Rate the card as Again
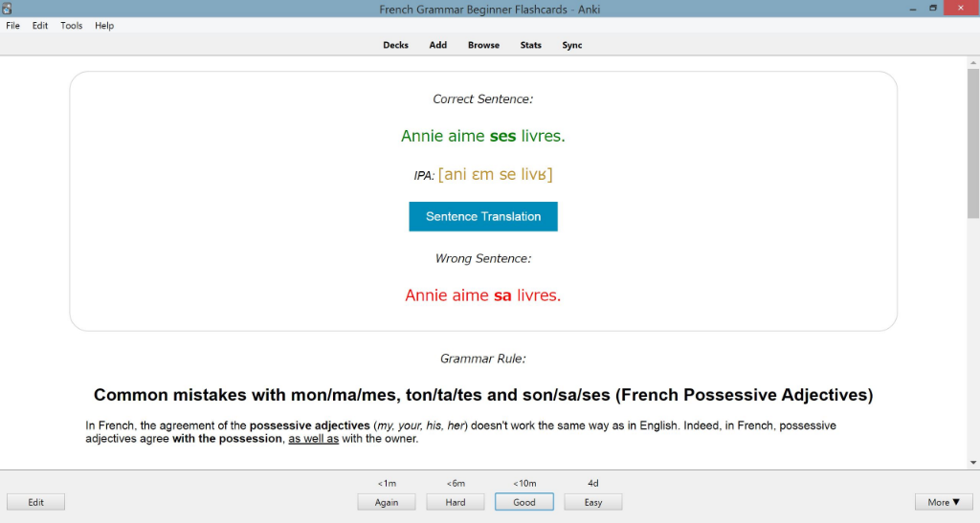Image resolution: width=980 pixels, height=523 pixels. click(x=387, y=502)
